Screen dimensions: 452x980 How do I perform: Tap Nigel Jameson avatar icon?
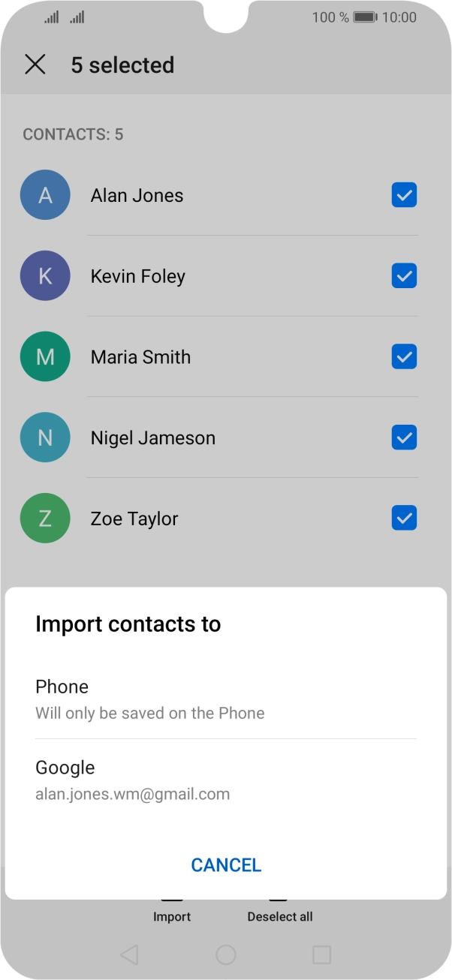[x=45, y=437]
